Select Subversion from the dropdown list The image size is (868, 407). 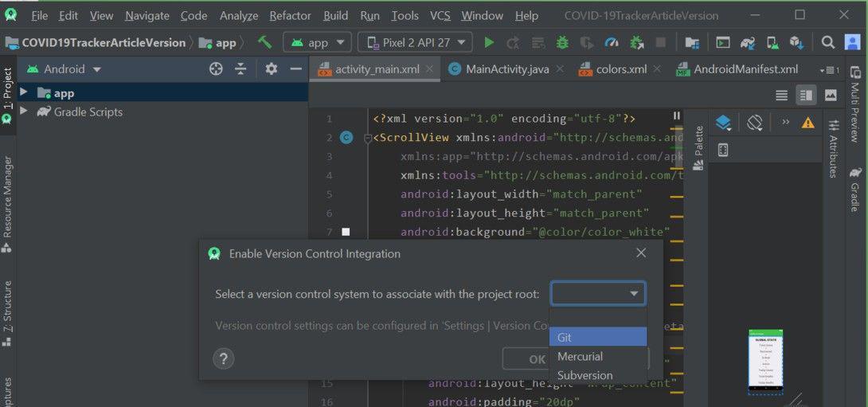tap(598, 375)
